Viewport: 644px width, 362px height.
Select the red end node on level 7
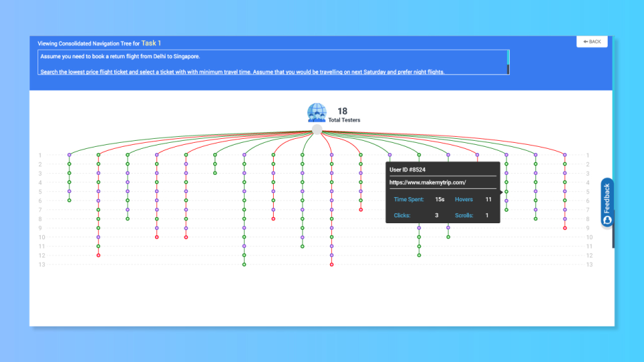pyautogui.click(x=361, y=210)
